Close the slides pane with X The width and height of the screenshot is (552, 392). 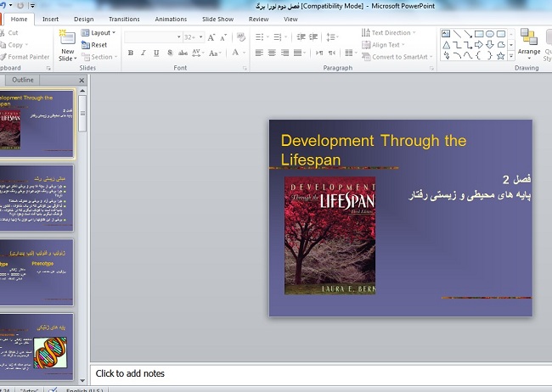(82, 81)
